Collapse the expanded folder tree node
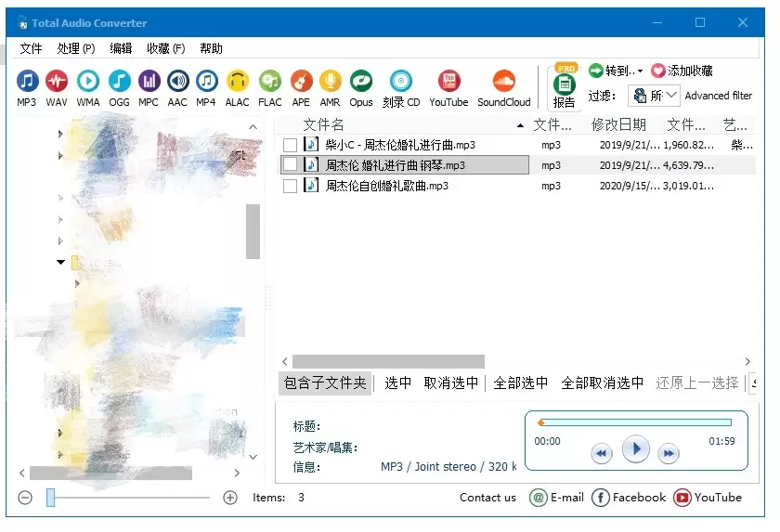780x532 pixels. coord(60,262)
